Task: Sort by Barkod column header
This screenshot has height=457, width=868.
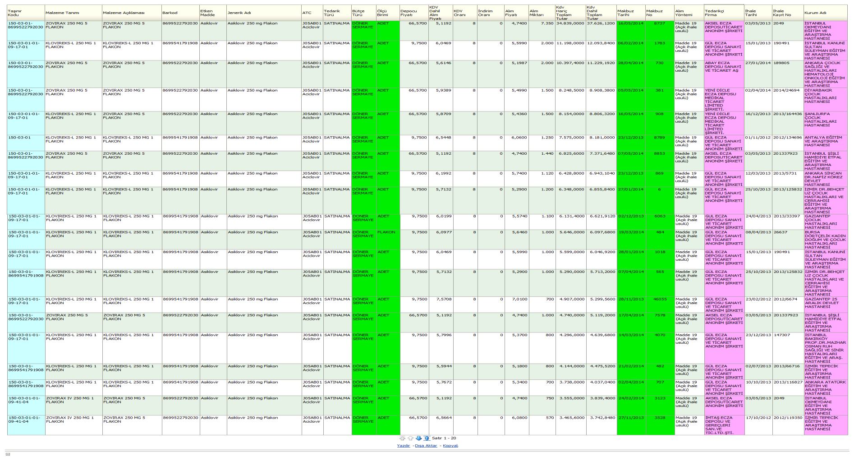Action: [180, 13]
